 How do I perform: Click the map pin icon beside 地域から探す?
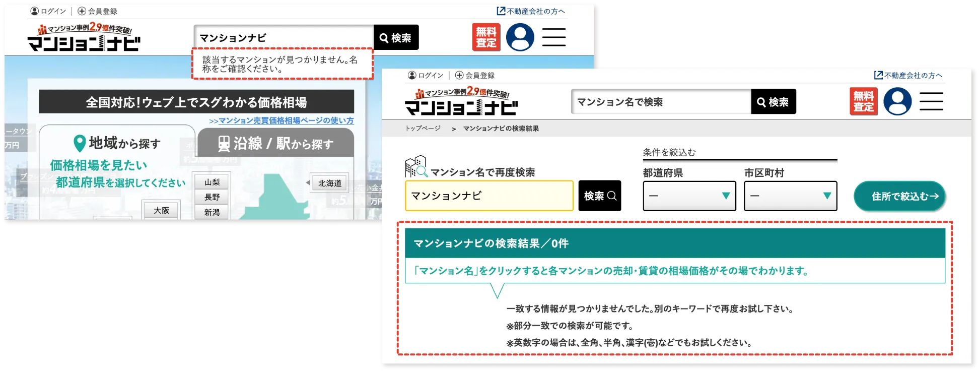[x=80, y=144]
